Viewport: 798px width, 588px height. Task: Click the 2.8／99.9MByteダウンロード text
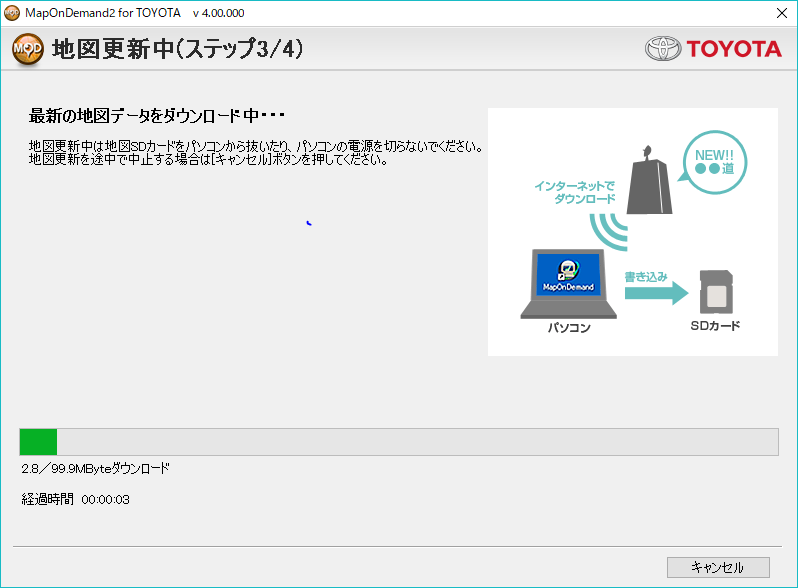(95, 468)
